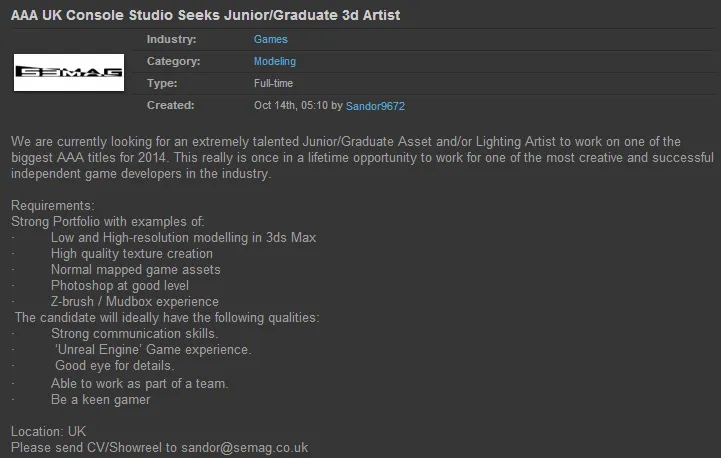This screenshot has width=721, height=458.
Task: Click the Requirements heading text
Action: click(x=50, y=206)
